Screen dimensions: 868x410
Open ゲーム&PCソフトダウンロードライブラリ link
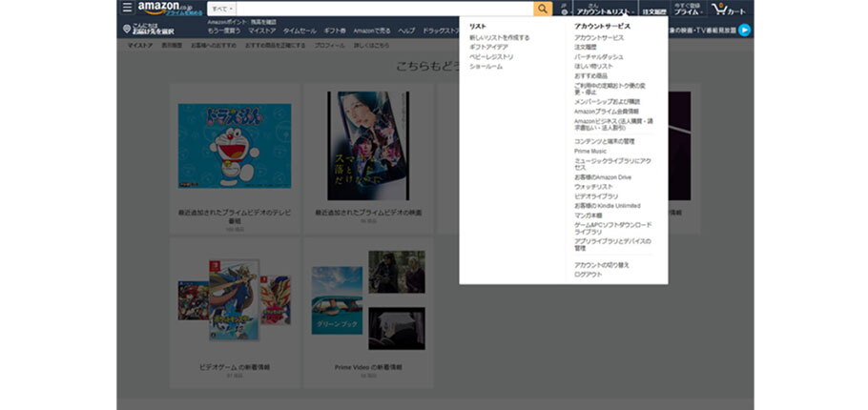(x=612, y=229)
